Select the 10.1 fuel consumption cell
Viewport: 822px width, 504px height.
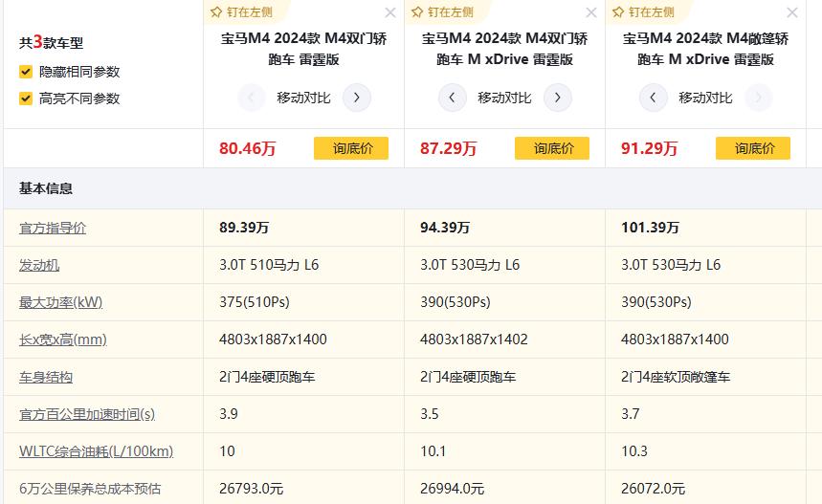(x=504, y=451)
